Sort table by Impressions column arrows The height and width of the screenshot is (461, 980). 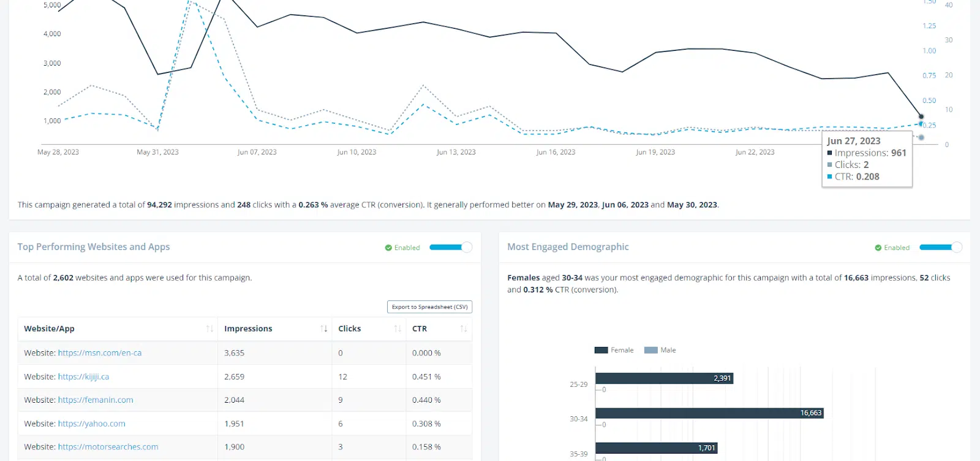click(324, 329)
